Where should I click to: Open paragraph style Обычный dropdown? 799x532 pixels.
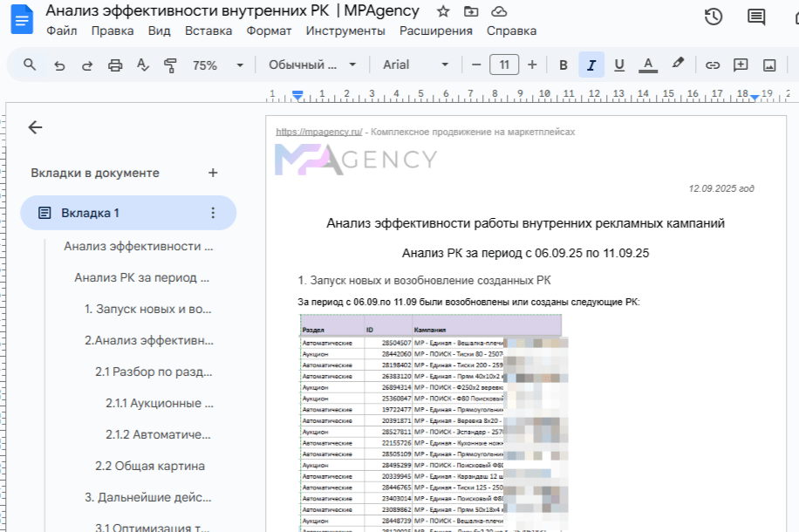tap(312, 65)
